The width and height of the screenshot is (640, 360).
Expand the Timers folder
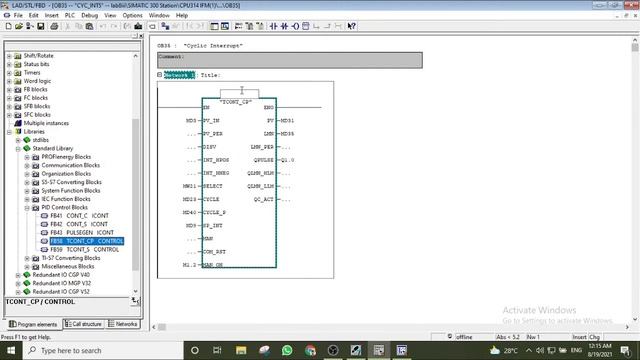click(x=9, y=73)
